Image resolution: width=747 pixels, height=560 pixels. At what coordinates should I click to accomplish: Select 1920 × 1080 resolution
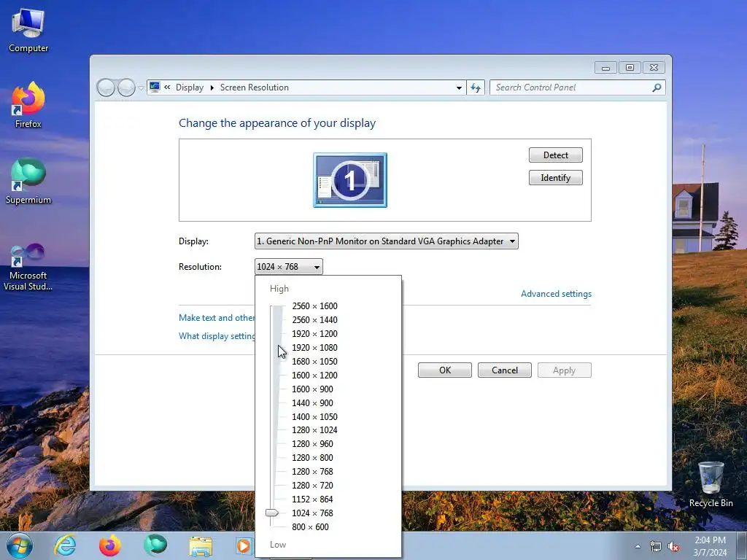314,348
